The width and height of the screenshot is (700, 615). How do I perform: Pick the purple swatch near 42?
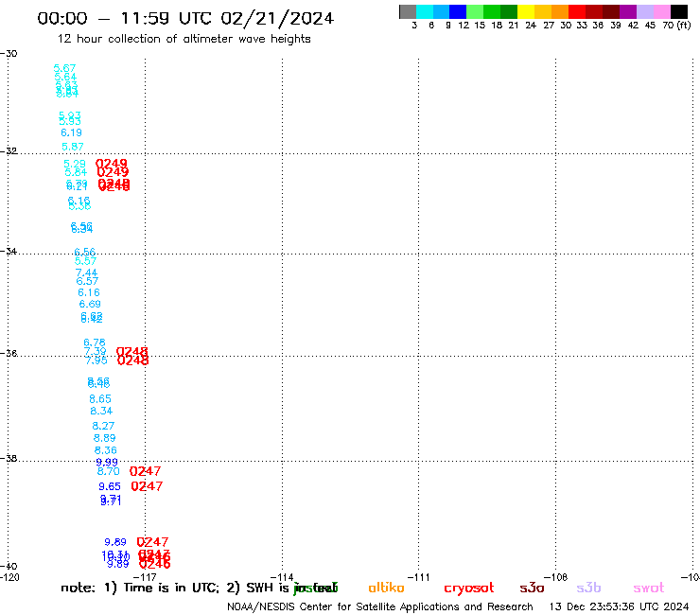click(x=628, y=11)
